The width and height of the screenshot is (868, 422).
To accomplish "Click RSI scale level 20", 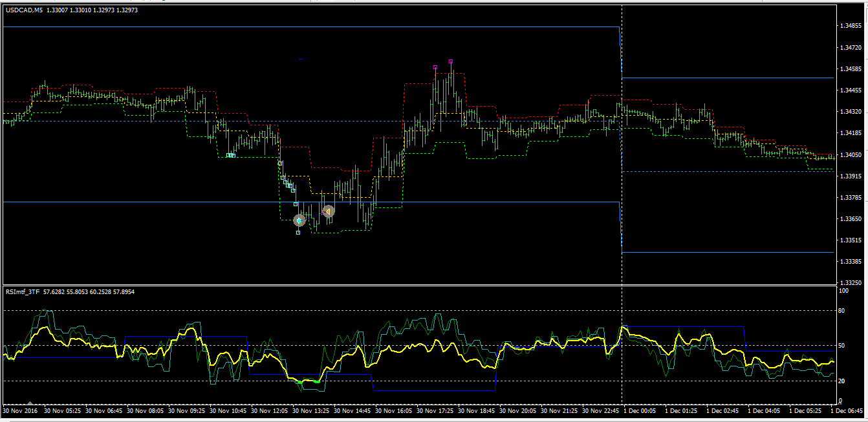I will pyautogui.click(x=841, y=381).
